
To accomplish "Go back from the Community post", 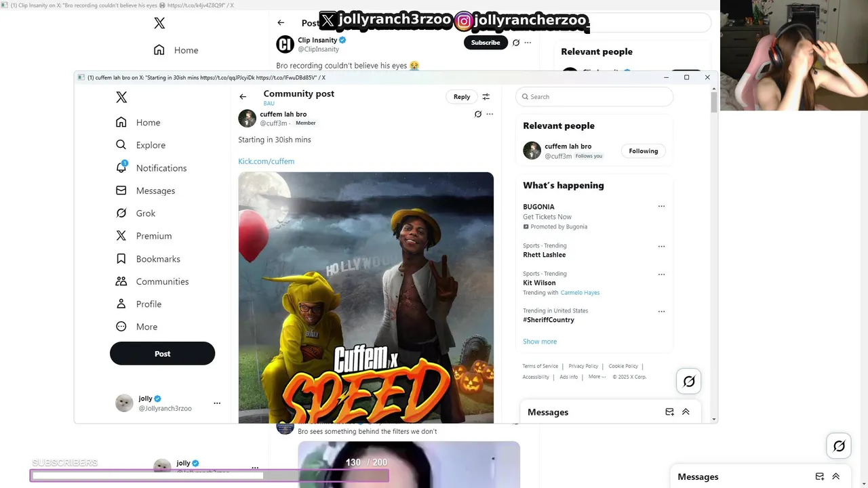I will (243, 97).
